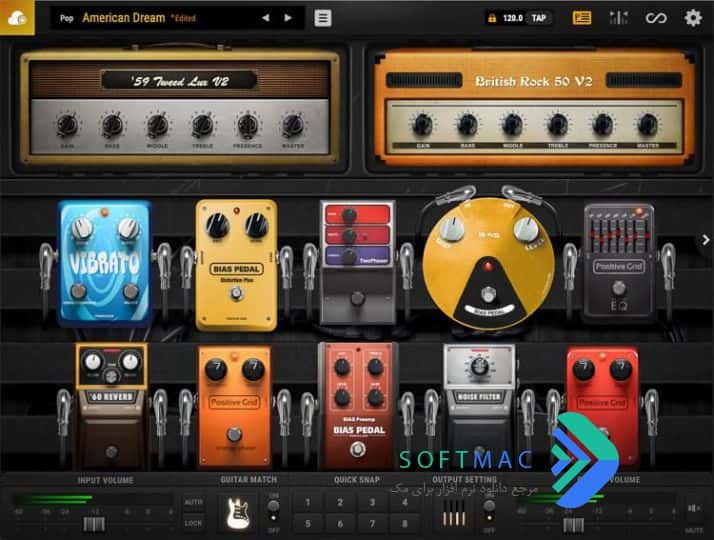
Task: Open the ToneCloud cloud icon
Action: click(x=17, y=18)
